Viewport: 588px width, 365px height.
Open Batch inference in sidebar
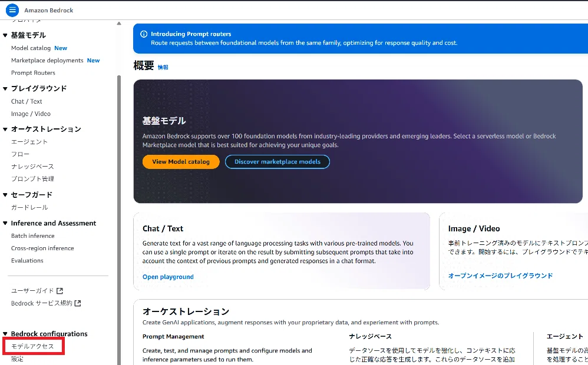(32, 235)
